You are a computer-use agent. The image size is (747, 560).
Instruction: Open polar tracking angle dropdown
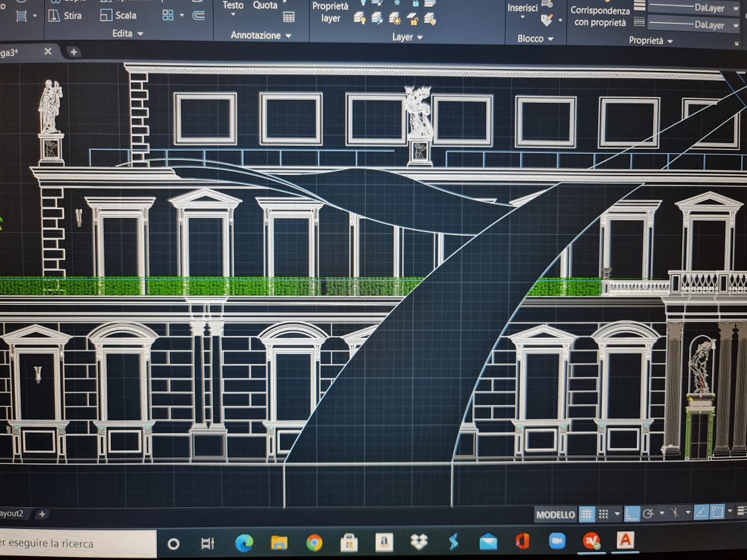[x=662, y=513]
